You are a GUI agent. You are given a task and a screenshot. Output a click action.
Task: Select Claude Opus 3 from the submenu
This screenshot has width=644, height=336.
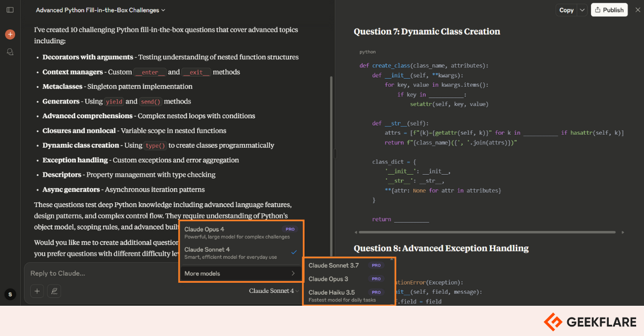point(347,279)
